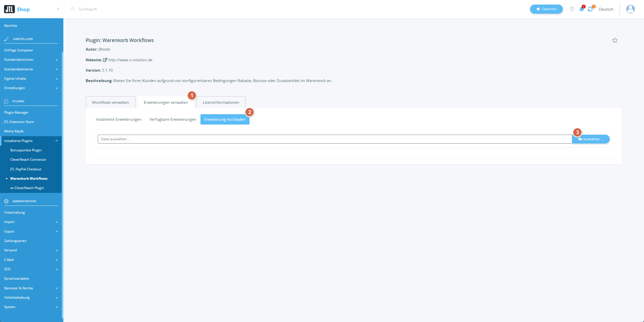Show Installierte Erweiterungen sub-tab
Viewport: 644px width, 322px height.
[119, 119]
